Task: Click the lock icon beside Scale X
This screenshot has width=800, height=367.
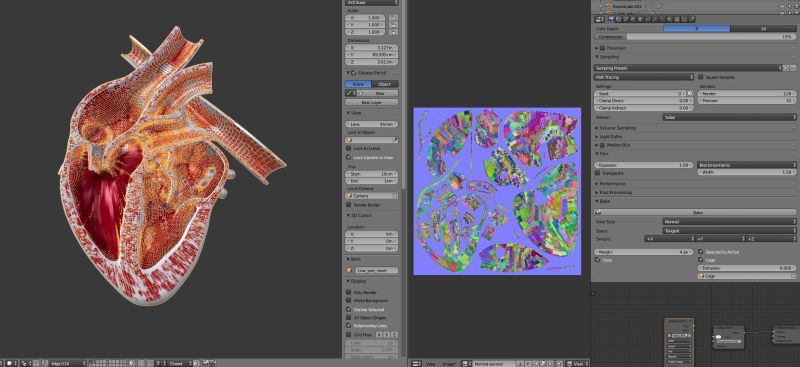Action: tap(393, 17)
